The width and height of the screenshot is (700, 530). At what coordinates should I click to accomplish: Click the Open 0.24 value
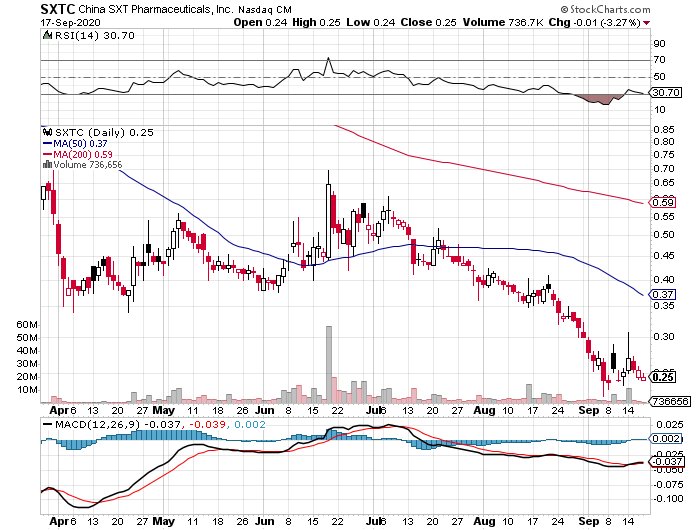click(260, 22)
